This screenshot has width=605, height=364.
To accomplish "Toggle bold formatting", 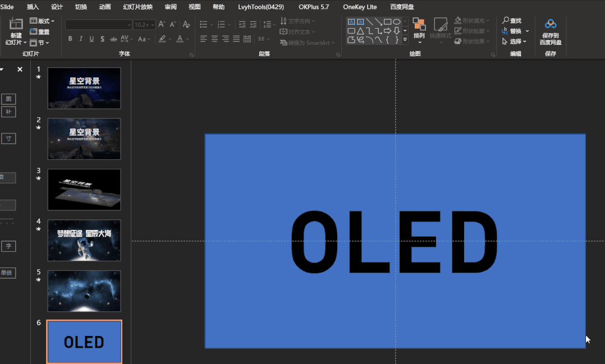I will click(70, 39).
